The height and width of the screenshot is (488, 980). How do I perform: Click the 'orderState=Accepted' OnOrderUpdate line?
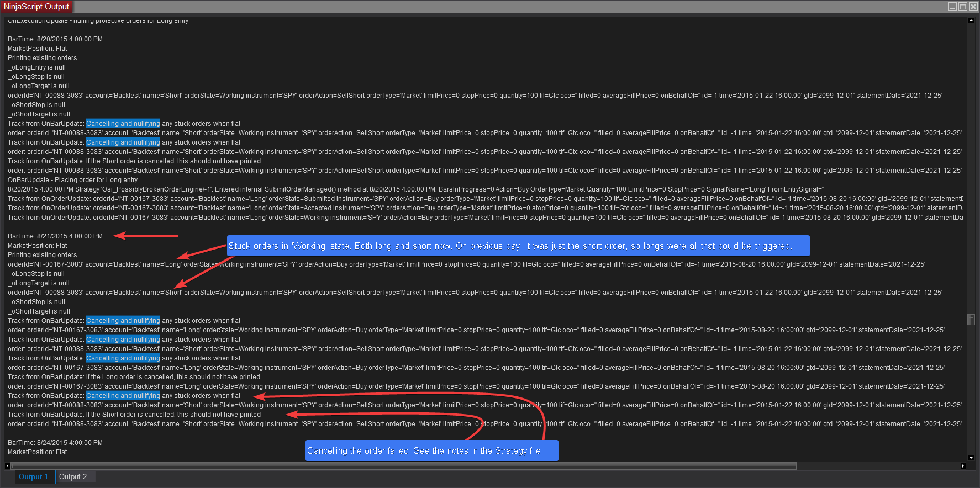tap(485, 208)
